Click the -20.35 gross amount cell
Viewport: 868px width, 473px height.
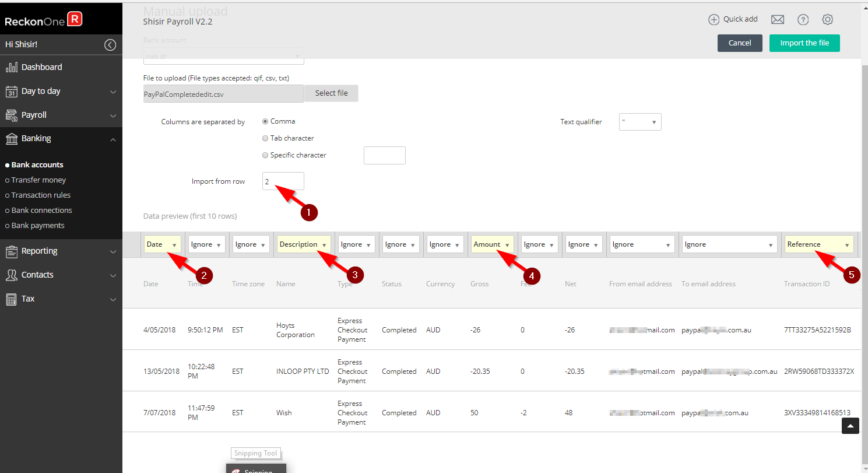(482, 372)
